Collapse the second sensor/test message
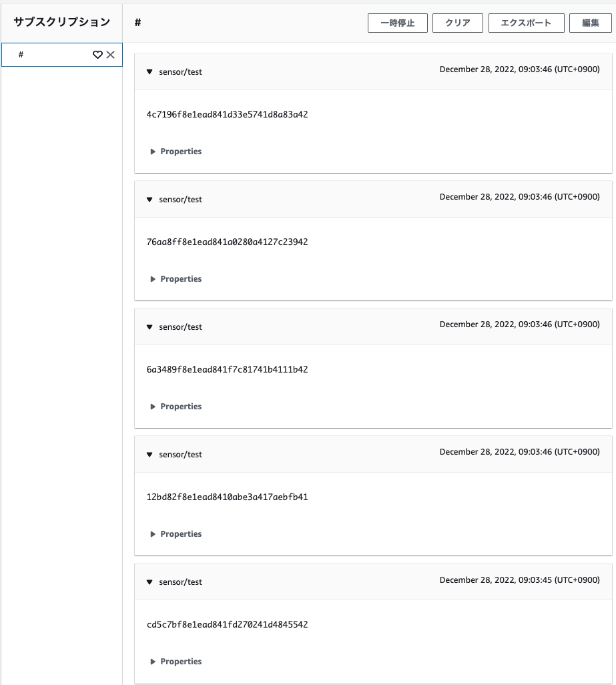Screen dimensions: 616x685 coord(149,200)
